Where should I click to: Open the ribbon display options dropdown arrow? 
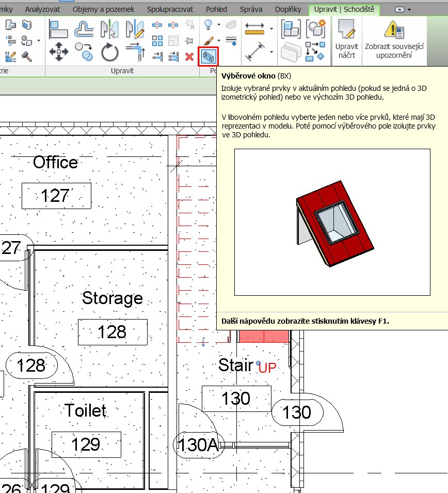pos(409,10)
